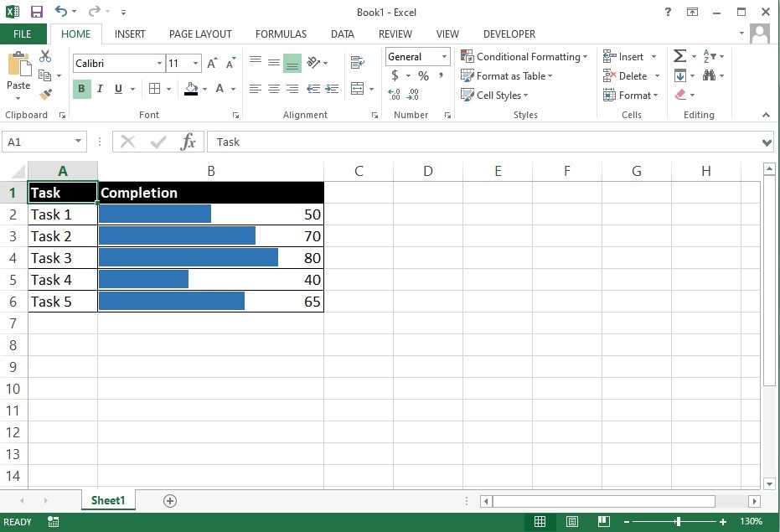Click the Redo arrow icon

pyautogui.click(x=95, y=12)
